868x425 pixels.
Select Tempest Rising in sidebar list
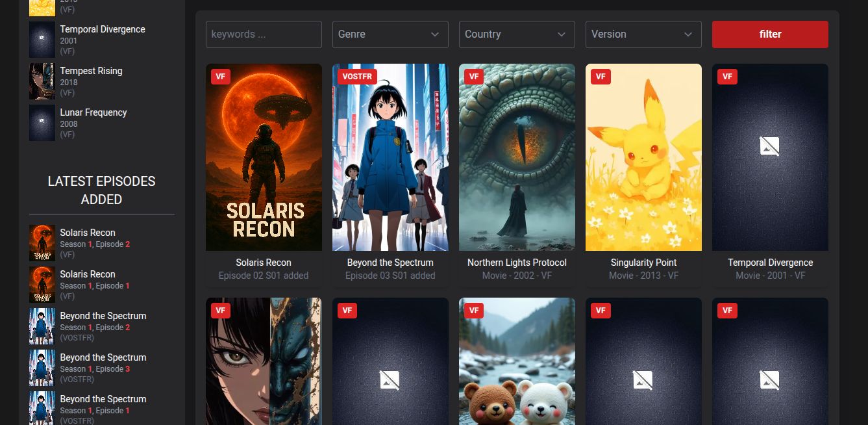click(91, 71)
